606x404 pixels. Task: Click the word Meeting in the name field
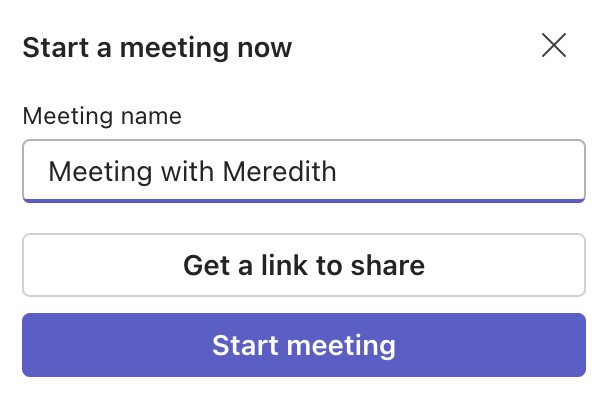[x=95, y=171]
